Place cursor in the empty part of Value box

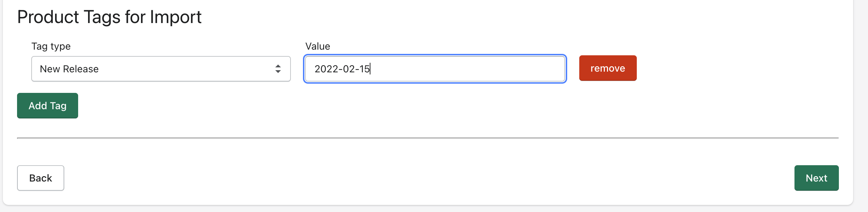click(x=469, y=69)
